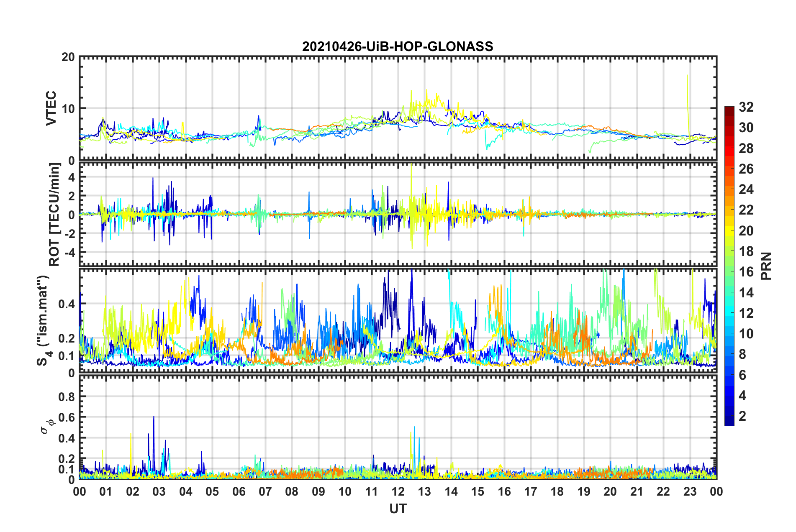Click UT hour tick label 15
796x532 pixels.
point(478,491)
